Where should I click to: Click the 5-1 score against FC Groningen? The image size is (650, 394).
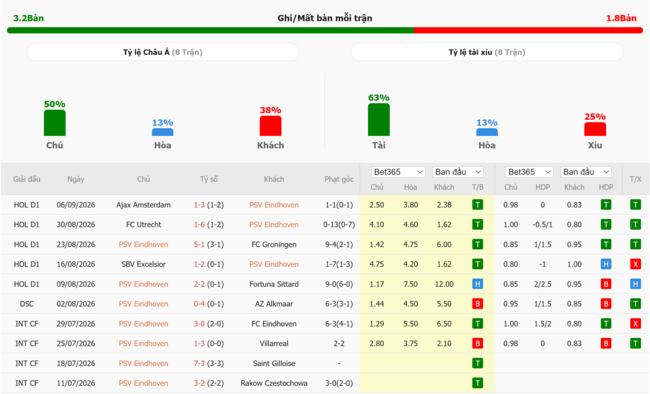(x=199, y=245)
